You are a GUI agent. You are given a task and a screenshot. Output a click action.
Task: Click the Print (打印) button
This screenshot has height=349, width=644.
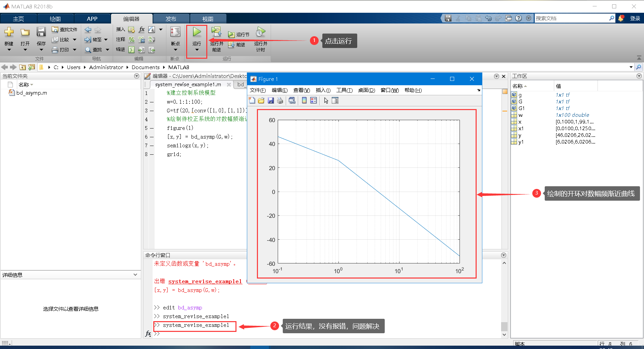(61, 50)
